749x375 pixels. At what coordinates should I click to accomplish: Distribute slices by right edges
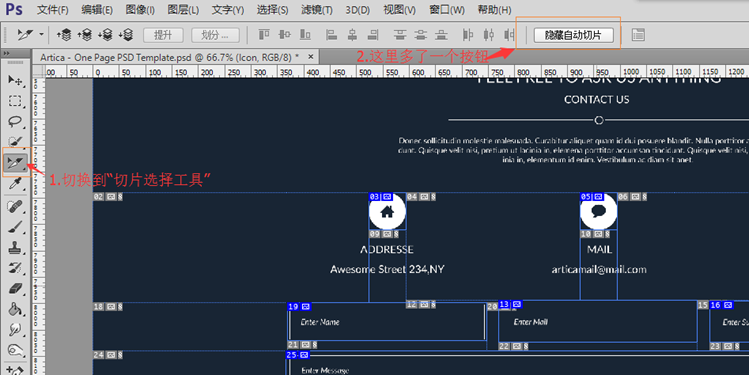click(509, 34)
